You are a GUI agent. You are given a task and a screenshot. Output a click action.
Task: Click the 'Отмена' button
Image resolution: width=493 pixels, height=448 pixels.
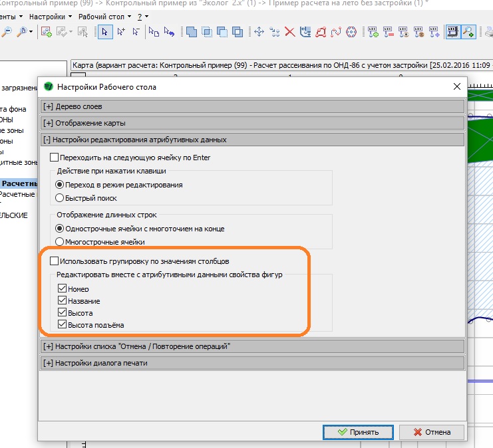432,432
